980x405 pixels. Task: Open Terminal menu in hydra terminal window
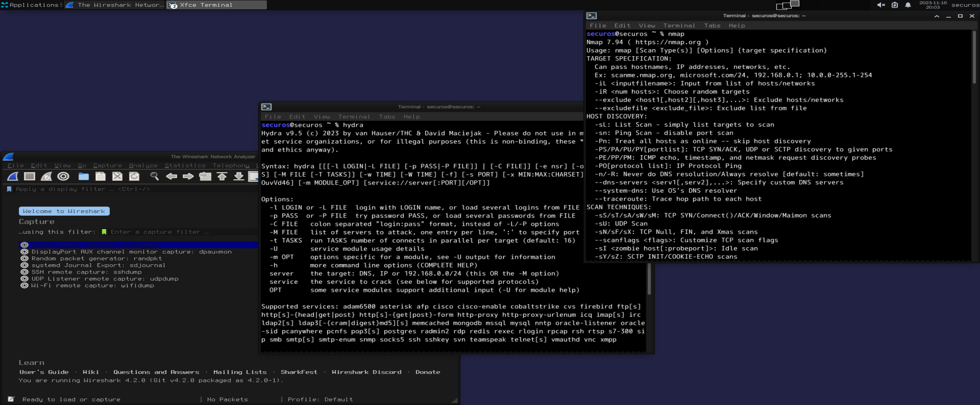tap(354, 116)
